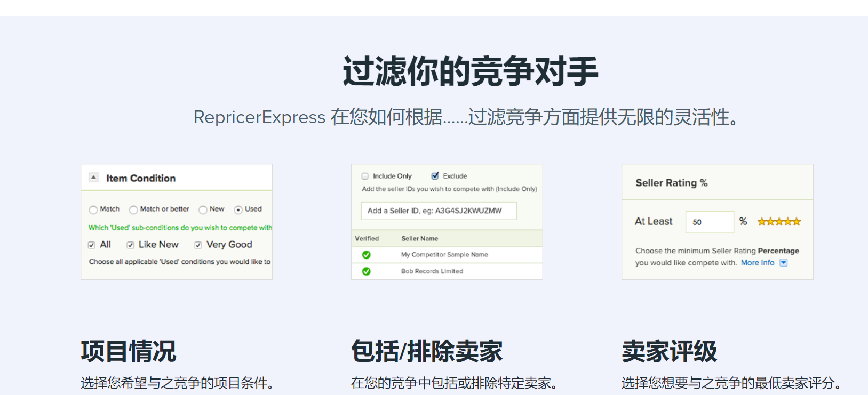Toggle the All sub-conditions checkbox
This screenshot has width=868, height=395.
point(91,245)
